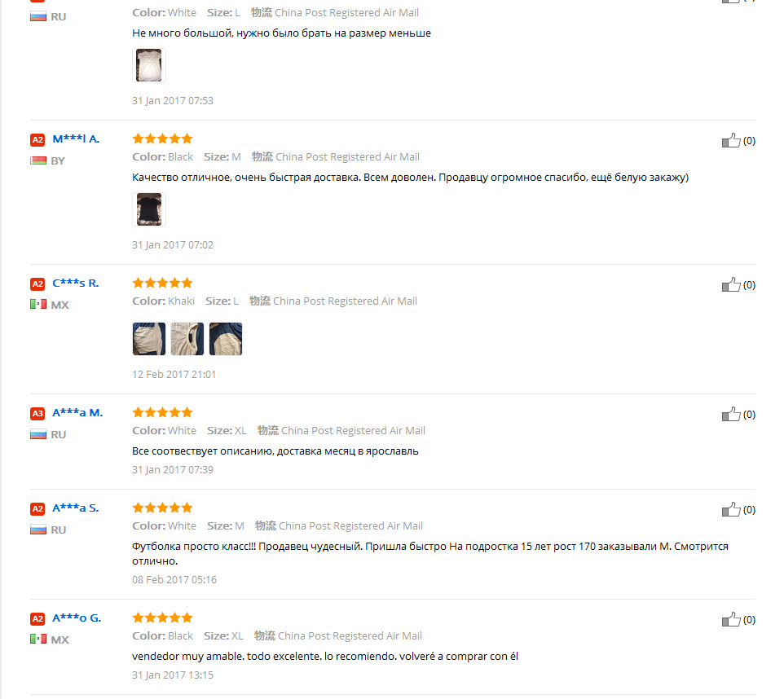Like A***o G.'s Spanish review
This screenshot has height=699, width=784.
(x=731, y=620)
